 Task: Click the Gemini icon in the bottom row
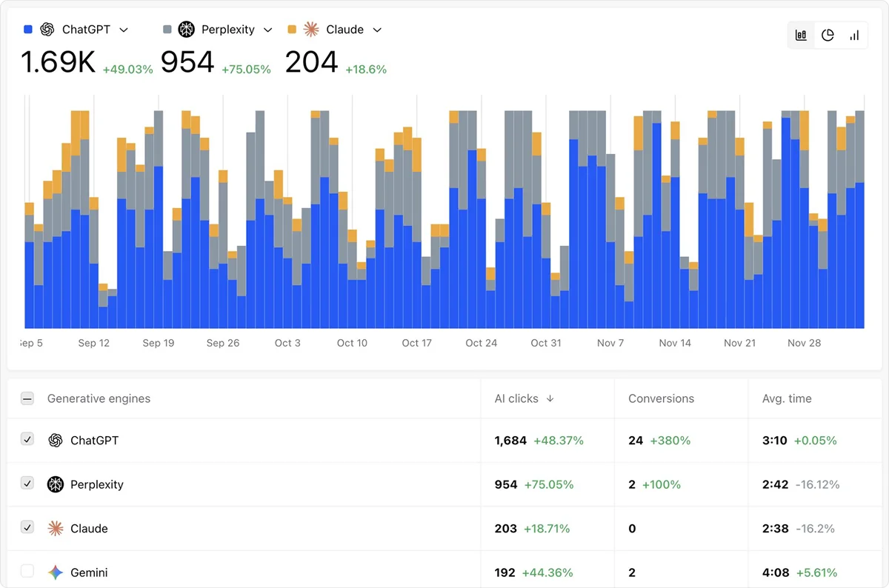pyautogui.click(x=55, y=572)
